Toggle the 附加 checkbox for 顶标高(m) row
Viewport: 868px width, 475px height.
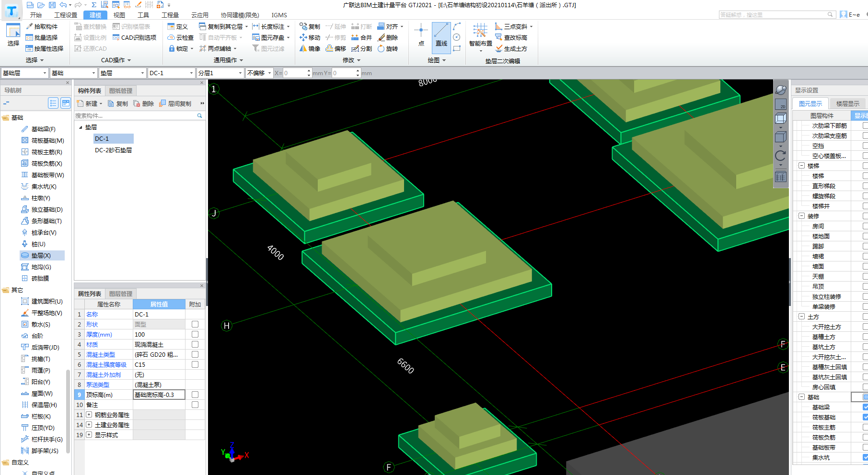coord(195,395)
